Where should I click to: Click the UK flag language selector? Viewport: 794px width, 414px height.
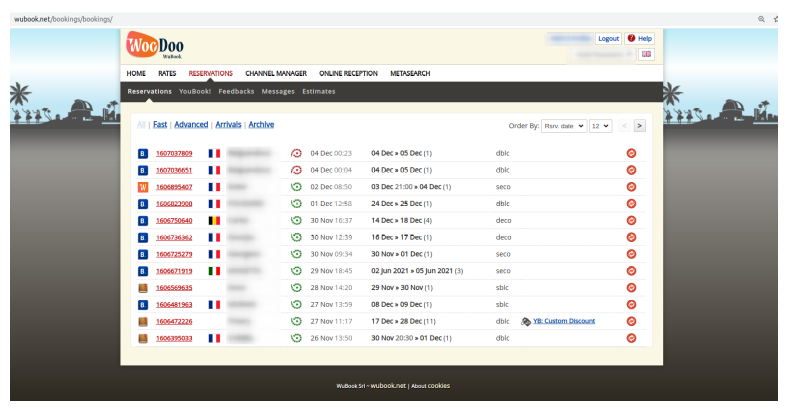coord(646,54)
